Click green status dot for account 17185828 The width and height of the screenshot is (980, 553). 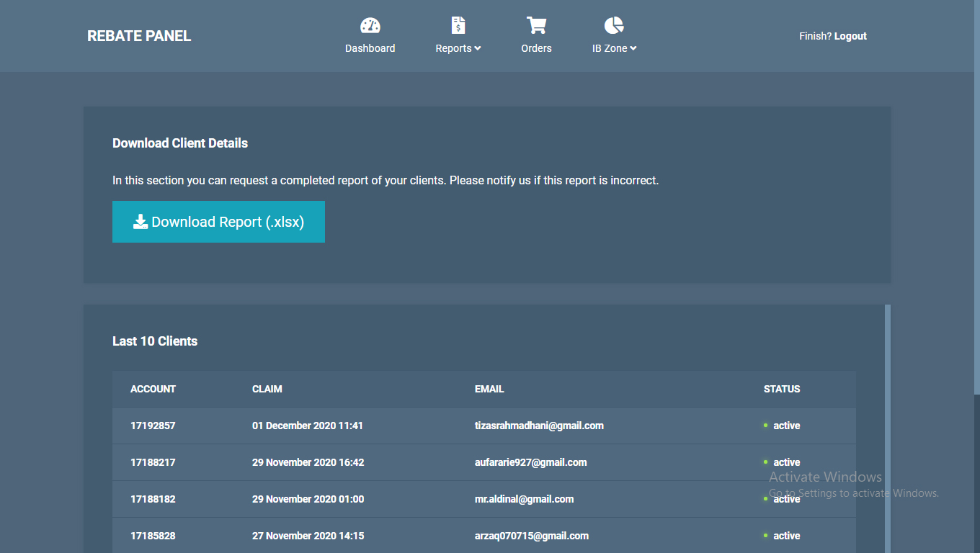pos(765,536)
